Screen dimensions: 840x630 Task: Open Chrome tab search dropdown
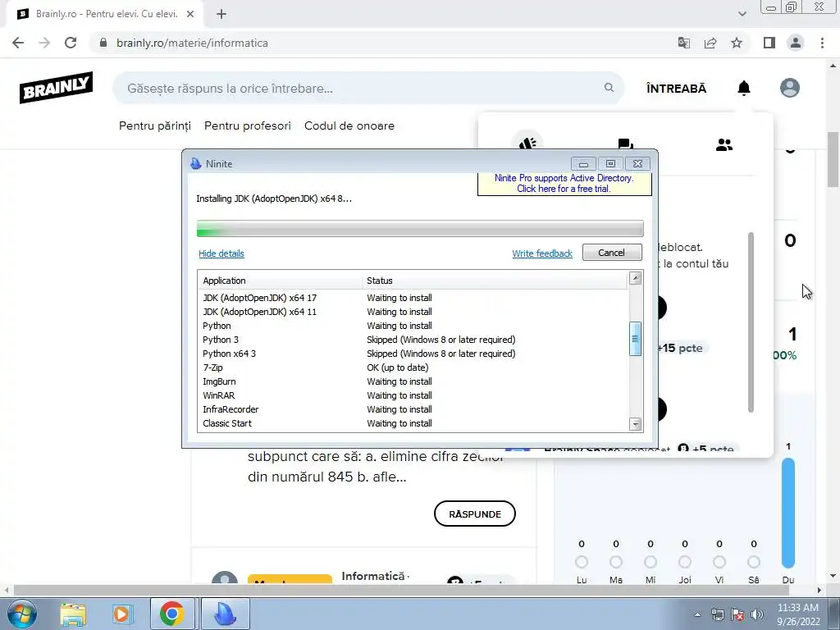(x=742, y=14)
